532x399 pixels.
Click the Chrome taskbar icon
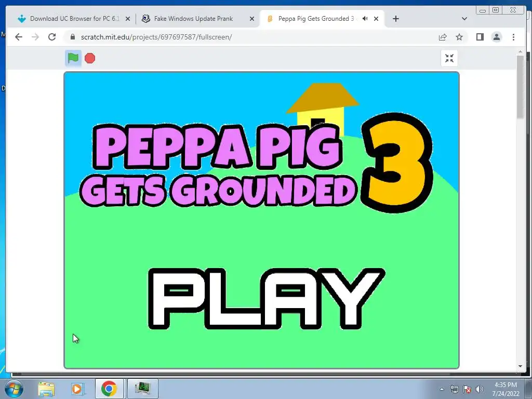[x=109, y=389]
